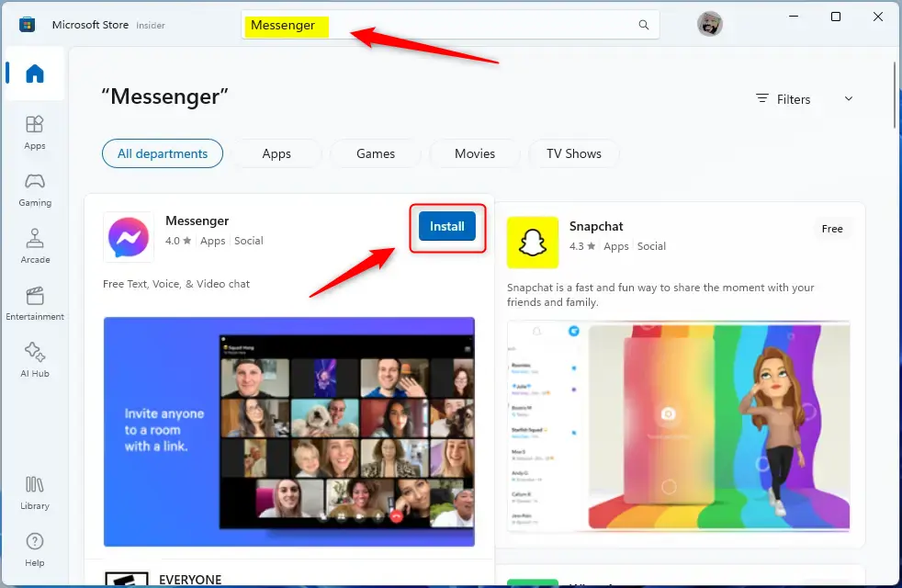
Task: Open the Snapchat rainbow screenshot
Action: 678,425
